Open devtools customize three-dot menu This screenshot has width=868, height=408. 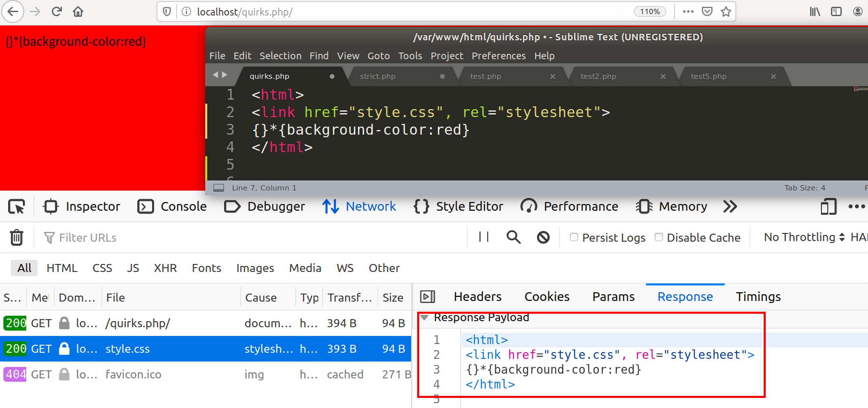point(857,206)
